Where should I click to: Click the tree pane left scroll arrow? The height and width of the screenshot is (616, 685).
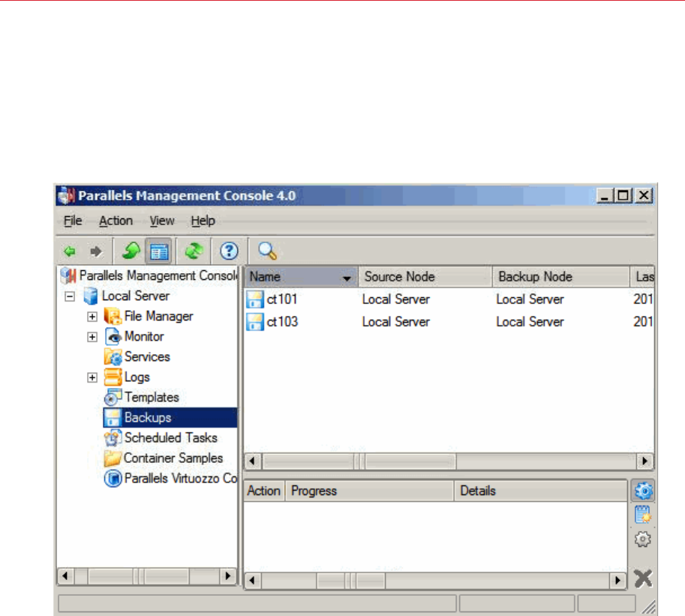pos(65,576)
